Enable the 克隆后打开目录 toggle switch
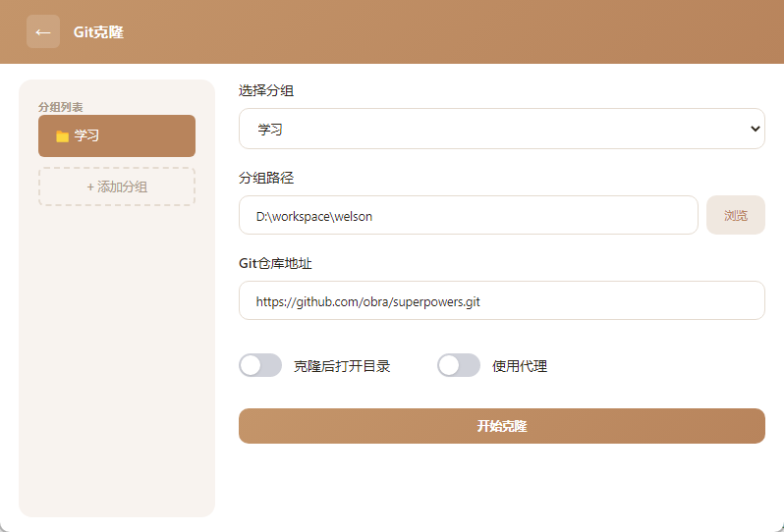This screenshot has width=784, height=532. point(260,366)
